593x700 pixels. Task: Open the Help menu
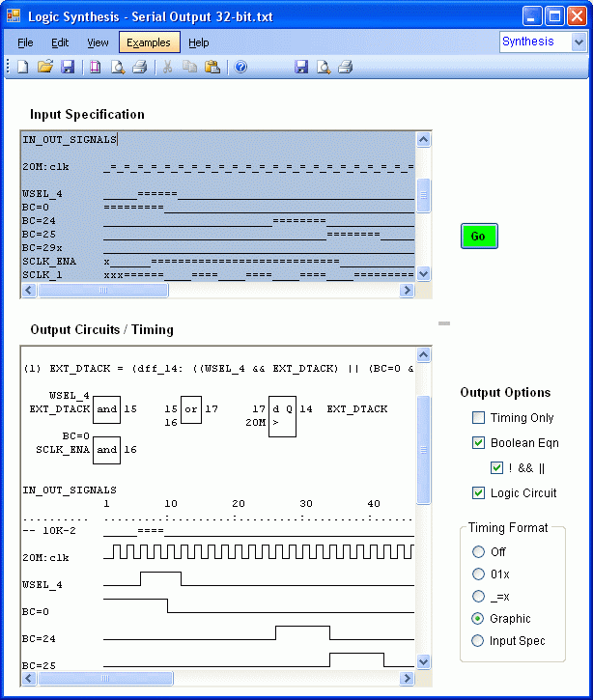[199, 42]
